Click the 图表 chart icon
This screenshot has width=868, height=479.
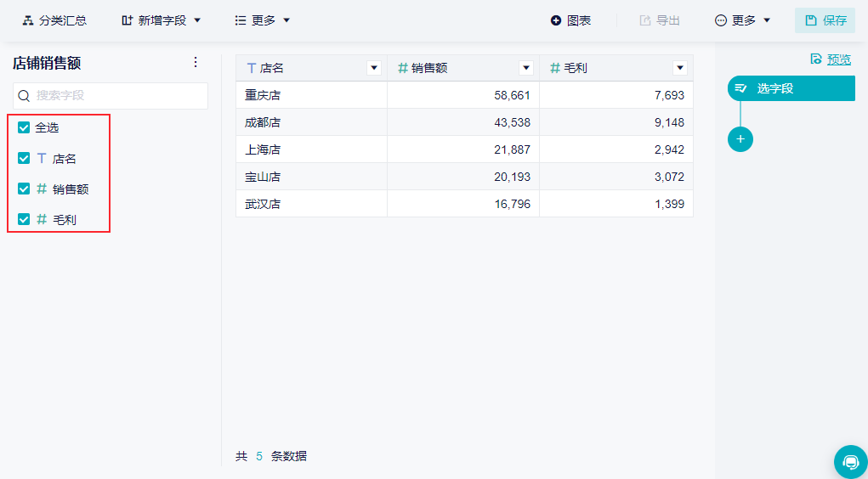556,20
